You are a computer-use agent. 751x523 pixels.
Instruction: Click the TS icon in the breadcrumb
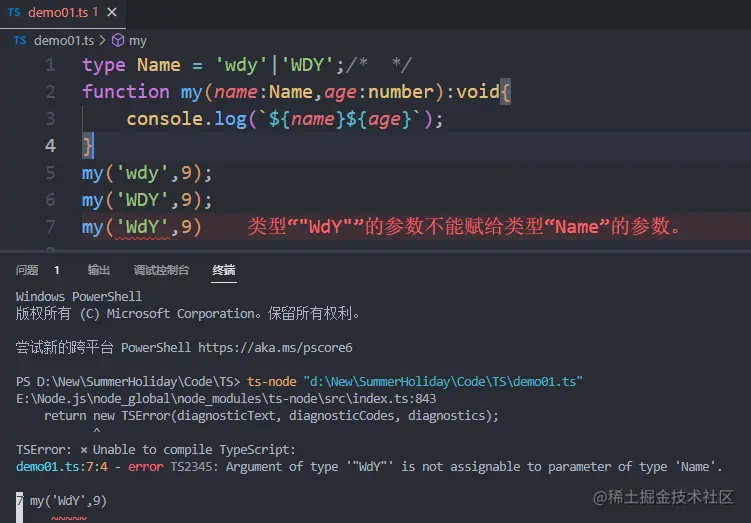20,40
